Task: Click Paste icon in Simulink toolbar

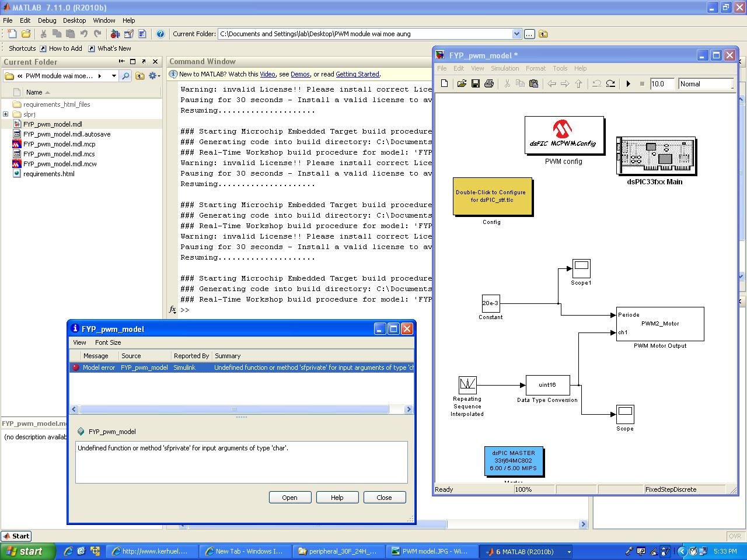Action: 533,84
